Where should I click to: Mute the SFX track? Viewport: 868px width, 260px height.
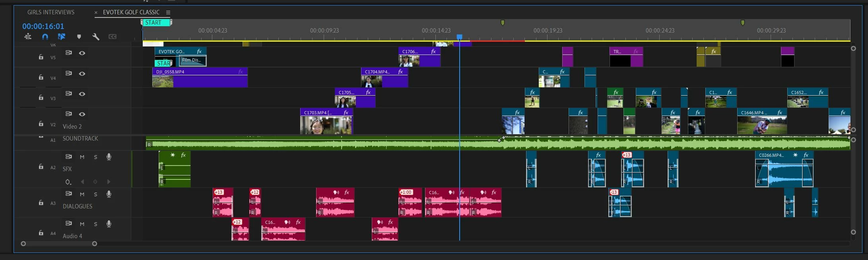[82, 157]
